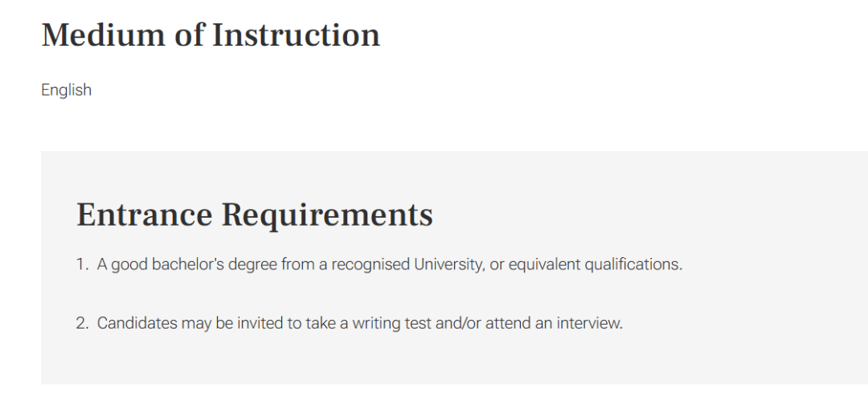Image resolution: width=868 pixels, height=409 pixels.
Task: Click the word interview in requirement two
Action: 590,323
